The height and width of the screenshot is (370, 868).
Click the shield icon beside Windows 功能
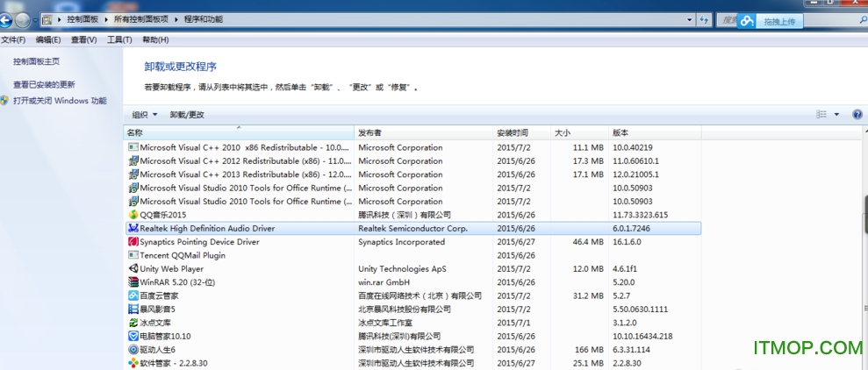pos(4,101)
